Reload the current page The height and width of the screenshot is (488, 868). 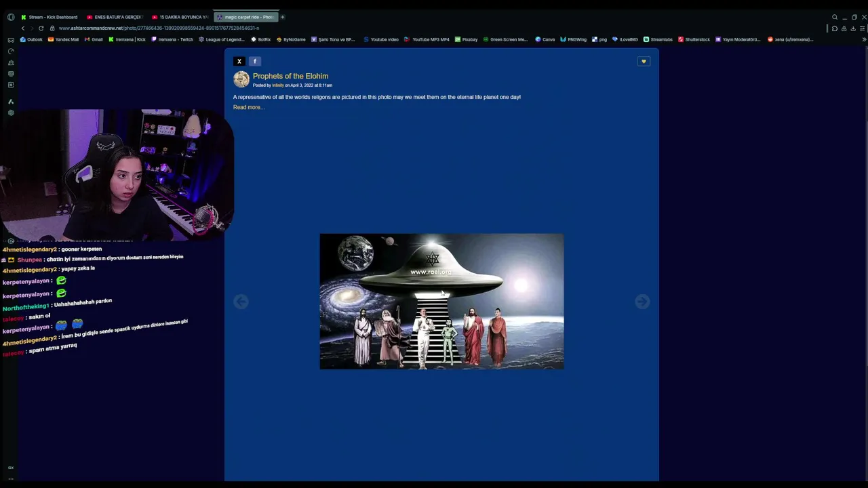point(41,28)
